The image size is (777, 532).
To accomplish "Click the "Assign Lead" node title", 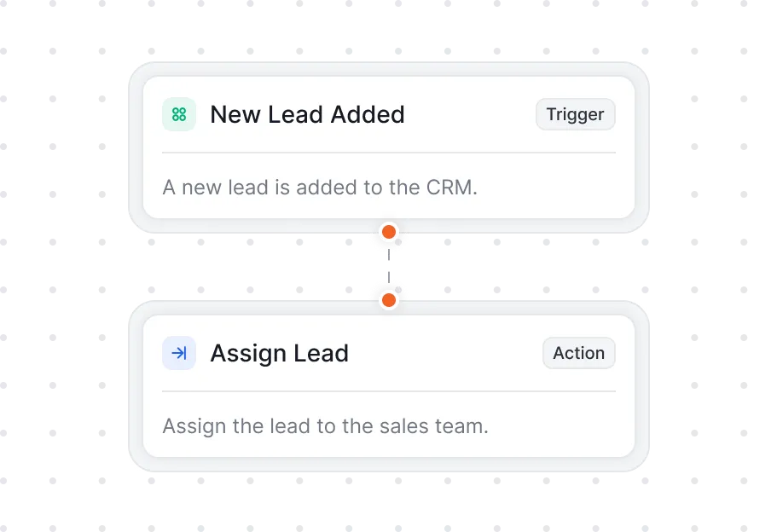I will pos(279,353).
